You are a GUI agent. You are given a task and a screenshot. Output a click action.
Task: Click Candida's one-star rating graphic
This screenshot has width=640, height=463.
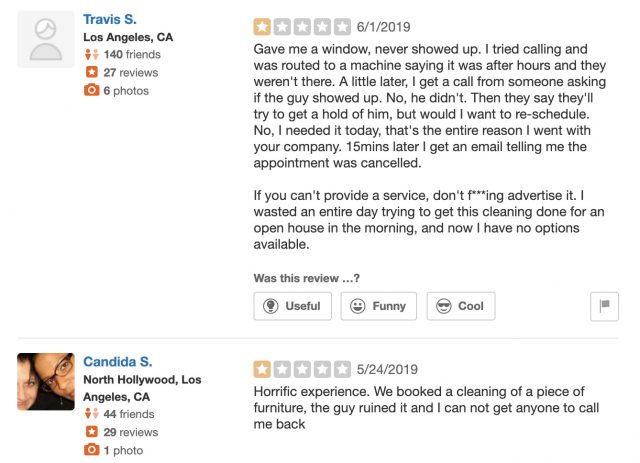302,368
